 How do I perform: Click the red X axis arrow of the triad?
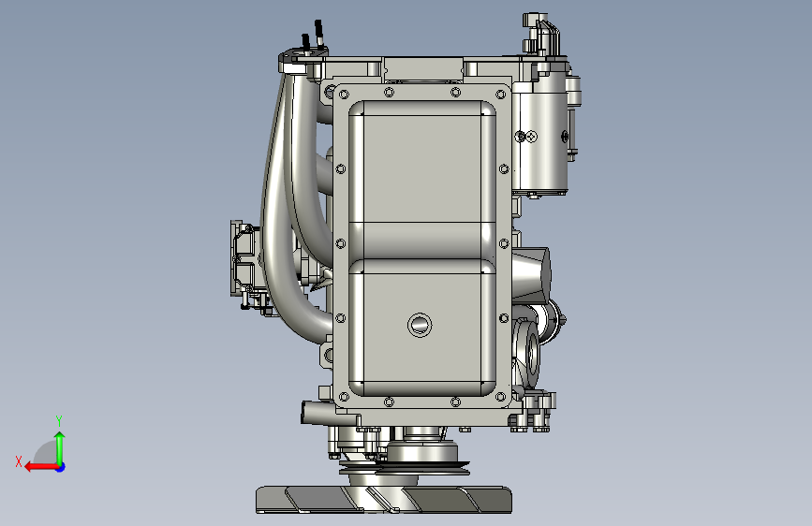40,467
